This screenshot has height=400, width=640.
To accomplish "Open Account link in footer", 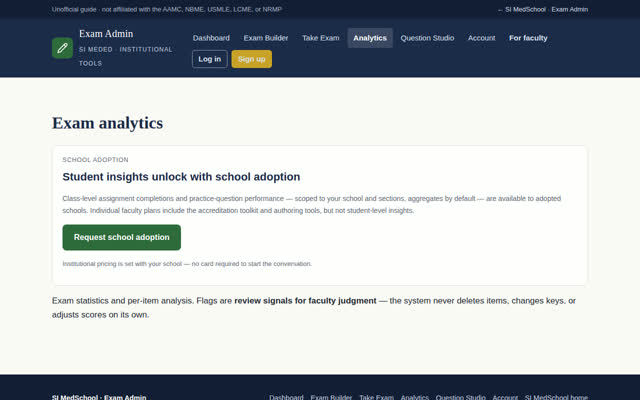I will tap(505, 397).
